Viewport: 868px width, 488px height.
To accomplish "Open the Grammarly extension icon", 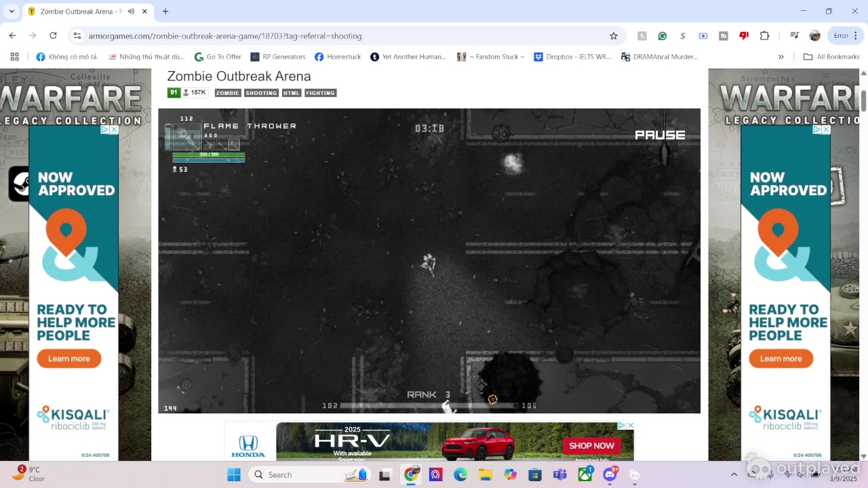I will click(663, 36).
